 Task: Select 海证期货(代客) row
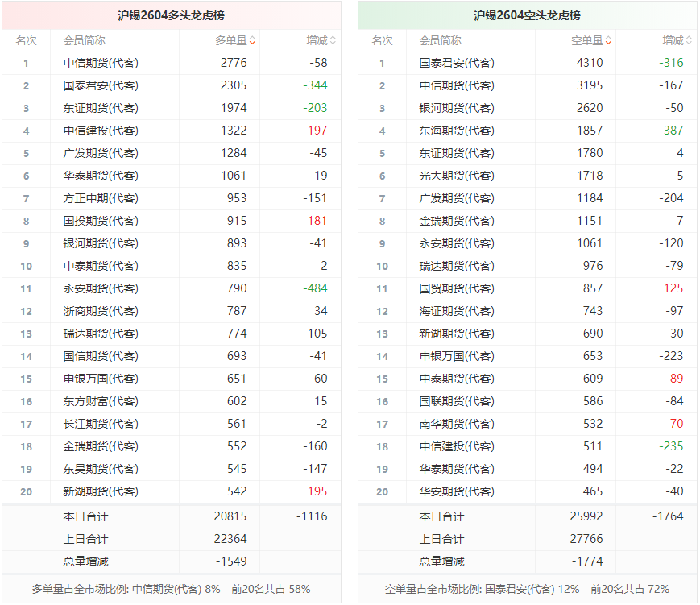click(x=528, y=311)
